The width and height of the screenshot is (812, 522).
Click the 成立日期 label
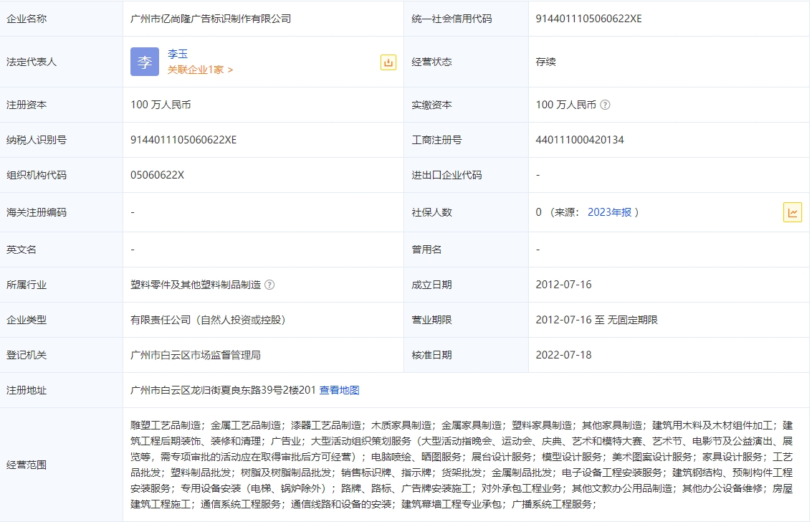click(x=432, y=285)
